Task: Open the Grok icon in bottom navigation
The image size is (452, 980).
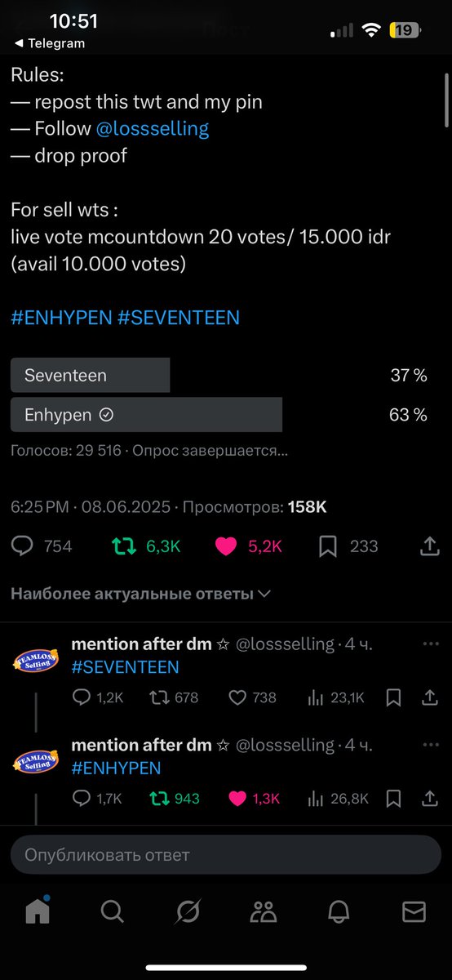Action: point(188,911)
